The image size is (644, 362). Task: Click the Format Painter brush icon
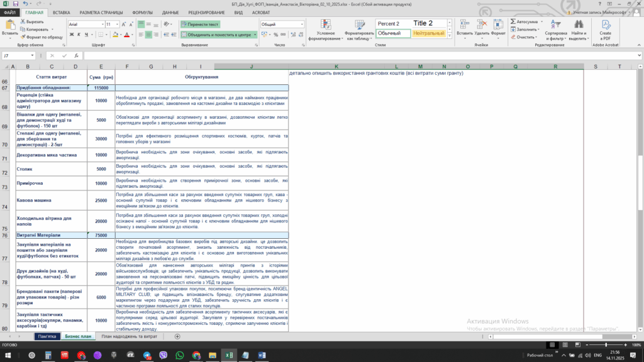point(23,37)
